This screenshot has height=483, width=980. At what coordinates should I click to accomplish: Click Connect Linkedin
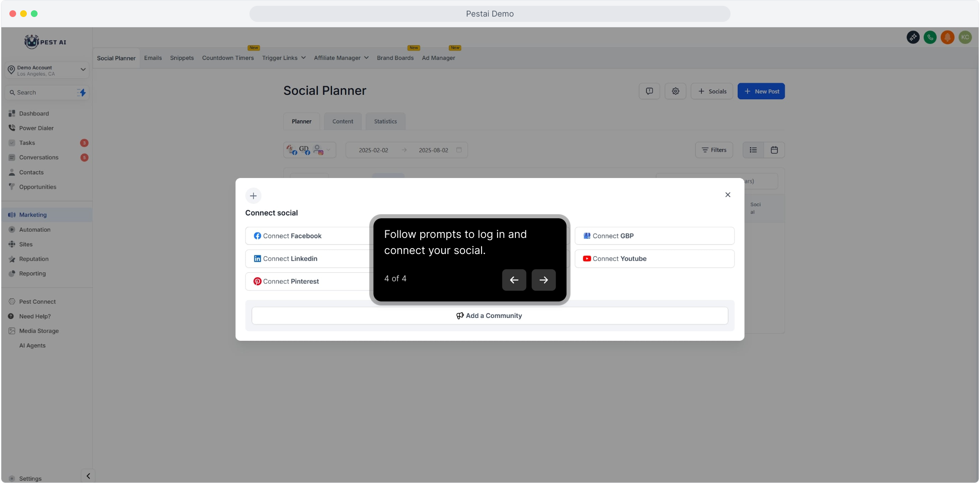308,258
